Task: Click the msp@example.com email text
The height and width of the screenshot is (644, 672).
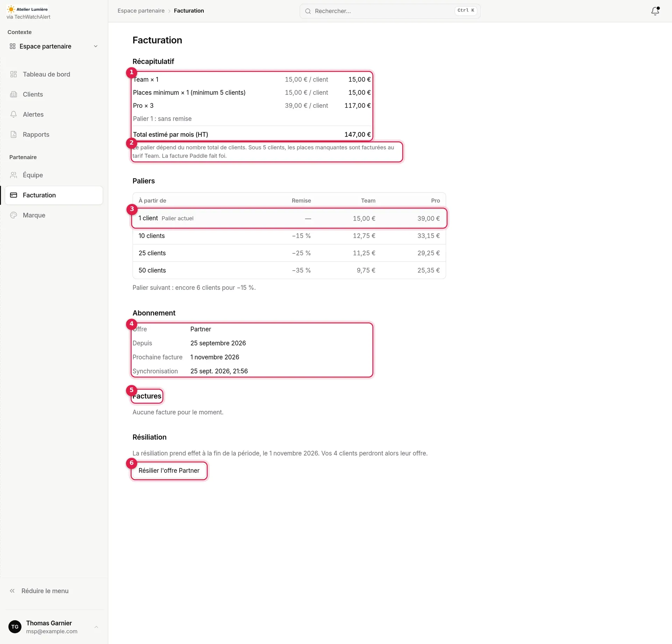Action: pyautogui.click(x=52, y=631)
